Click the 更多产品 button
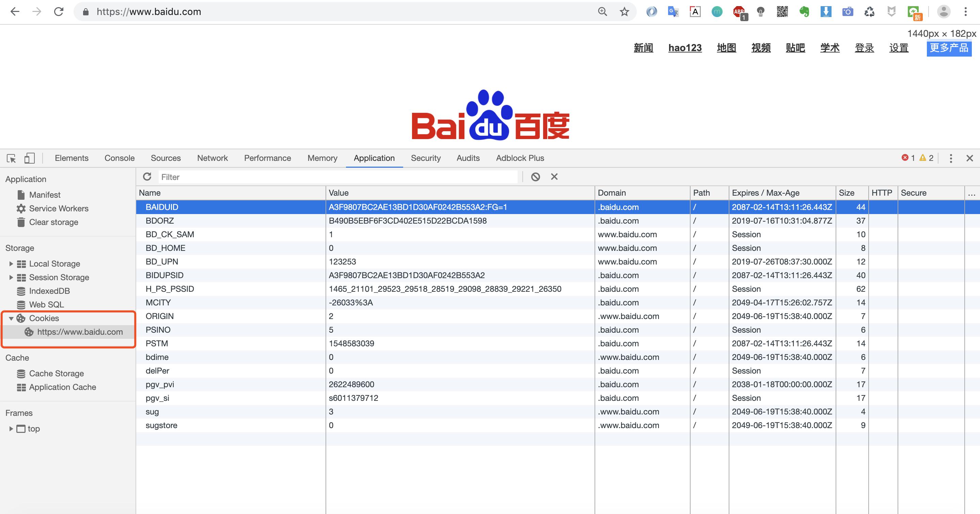This screenshot has width=980, height=514. click(949, 48)
